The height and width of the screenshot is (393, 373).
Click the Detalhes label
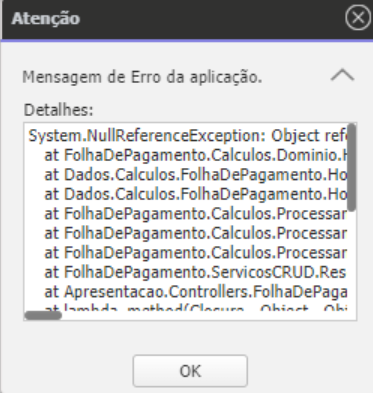click(58, 110)
